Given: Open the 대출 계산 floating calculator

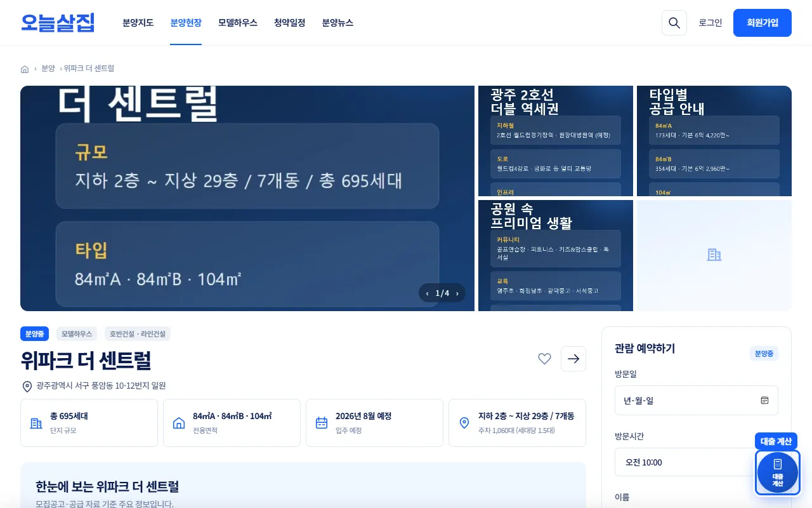Looking at the screenshot, I should click(778, 472).
